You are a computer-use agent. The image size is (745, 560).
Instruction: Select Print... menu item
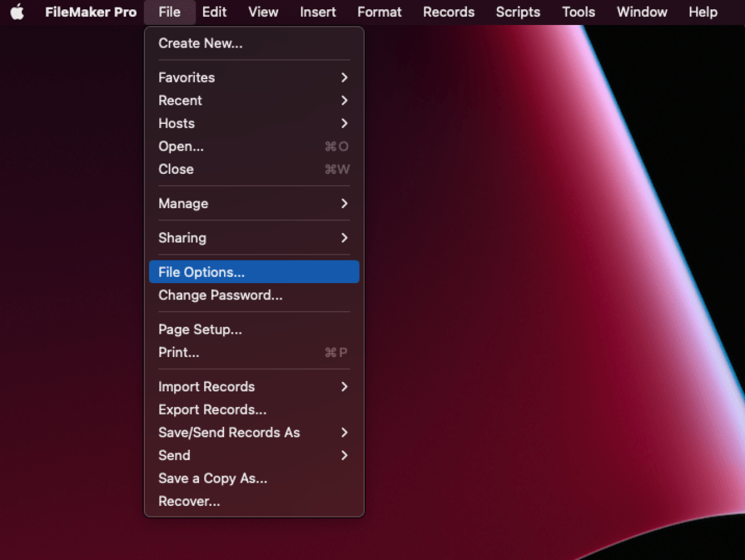click(254, 352)
